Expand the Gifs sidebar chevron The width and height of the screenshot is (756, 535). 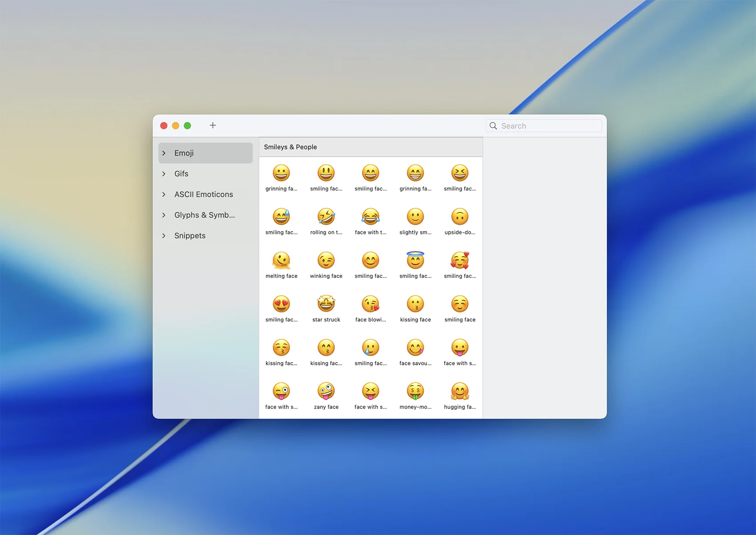164,174
